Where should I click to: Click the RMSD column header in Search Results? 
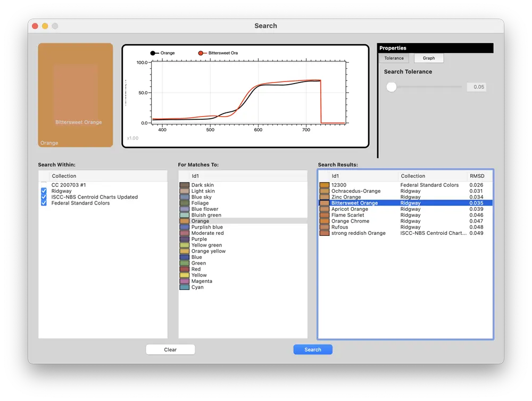tap(477, 176)
